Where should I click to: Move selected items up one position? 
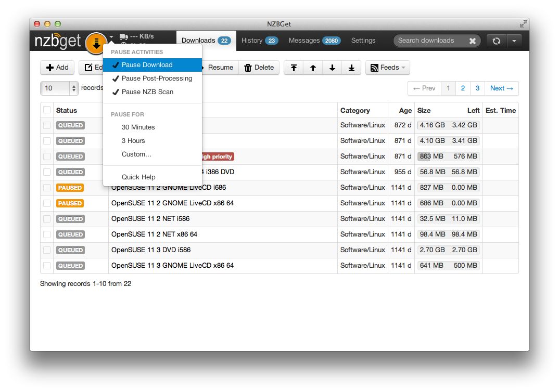(313, 68)
